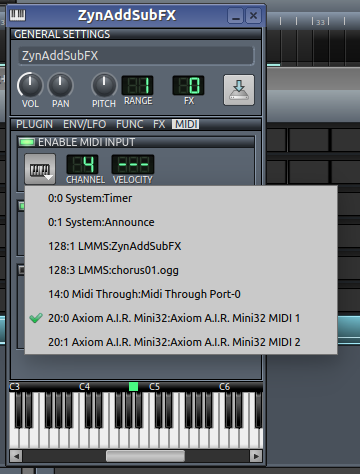Click the pitch RANGE LCD spinbox

point(138,85)
